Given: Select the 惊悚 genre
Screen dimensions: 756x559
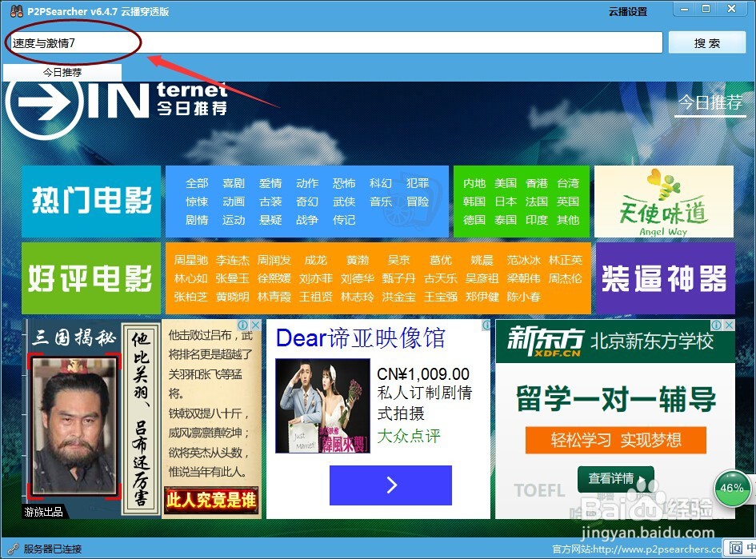Looking at the screenshot, I should tap(197, 202).
